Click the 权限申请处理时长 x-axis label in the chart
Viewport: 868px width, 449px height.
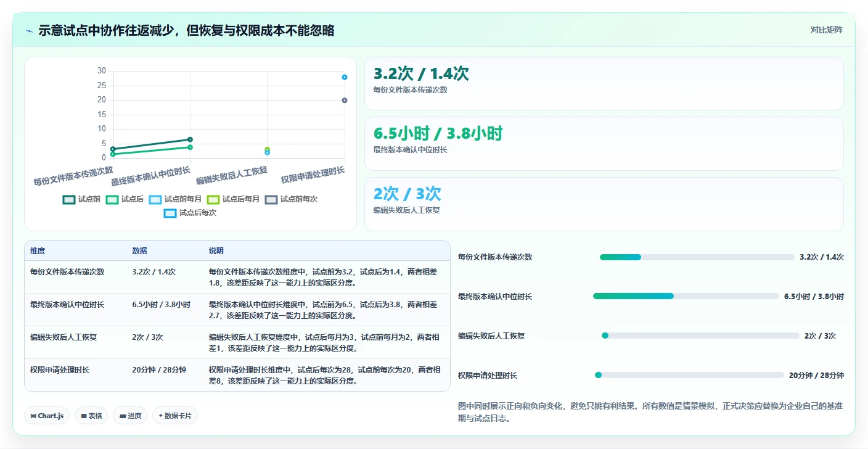click(x=313, y=175)
